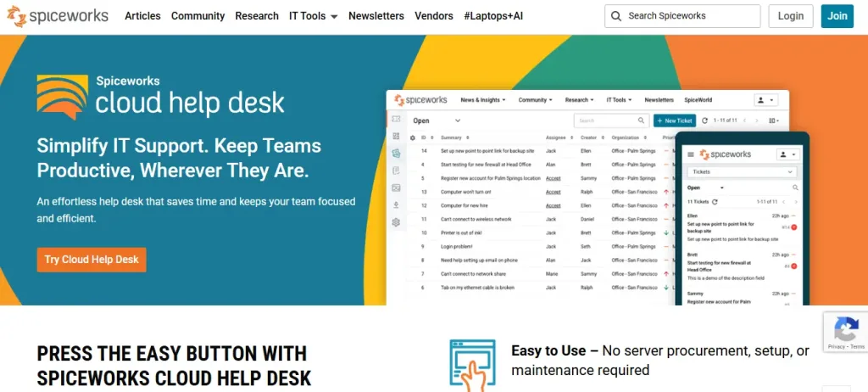868x392 pixels.
Task: Click the column settings gear beside ID header
Action: click(413, 137)
